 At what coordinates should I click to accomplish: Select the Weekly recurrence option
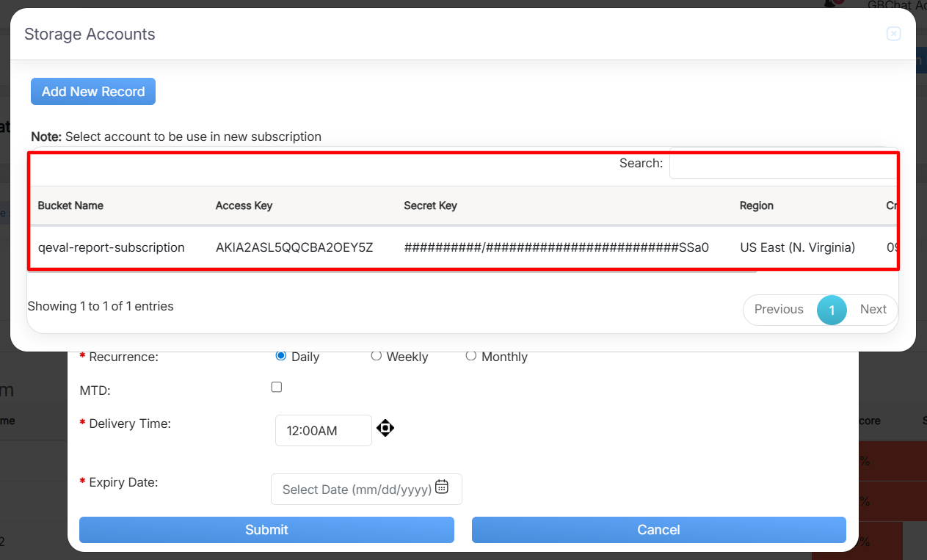(x=376, y=356)
